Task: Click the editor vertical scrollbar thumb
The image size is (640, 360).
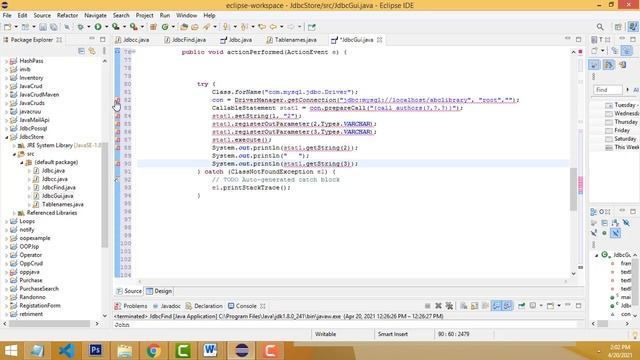Action: 573,189
